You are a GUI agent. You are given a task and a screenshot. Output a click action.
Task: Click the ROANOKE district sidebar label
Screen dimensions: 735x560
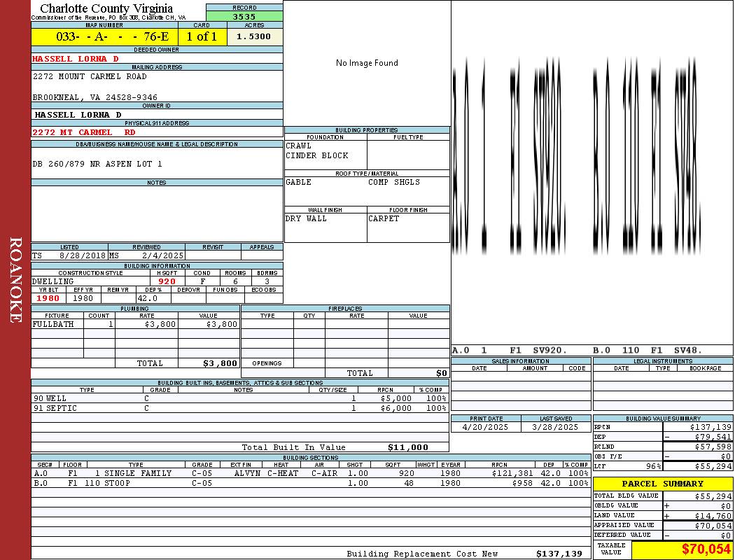coord(15,280)
